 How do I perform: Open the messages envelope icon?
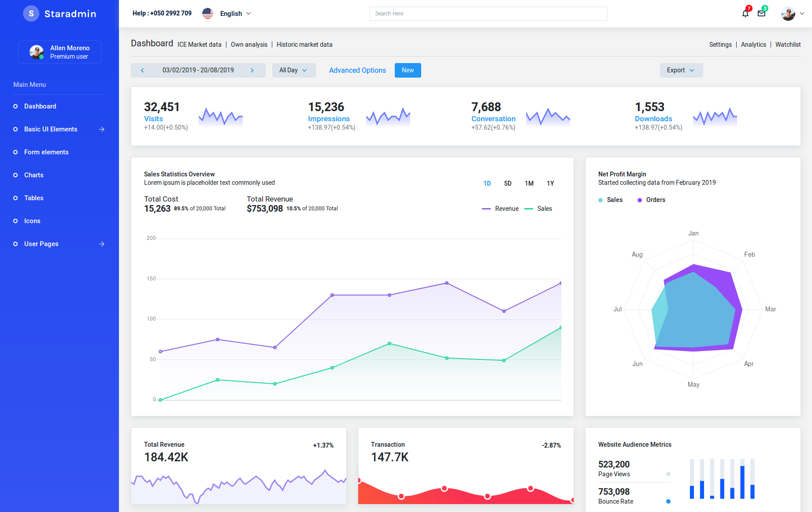tap(762, 14)
